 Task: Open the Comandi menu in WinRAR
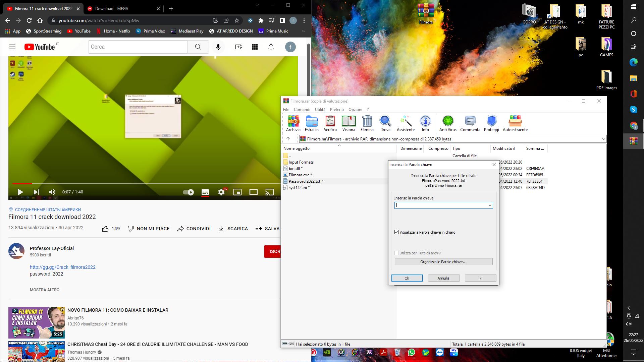(x=302, y=110)
